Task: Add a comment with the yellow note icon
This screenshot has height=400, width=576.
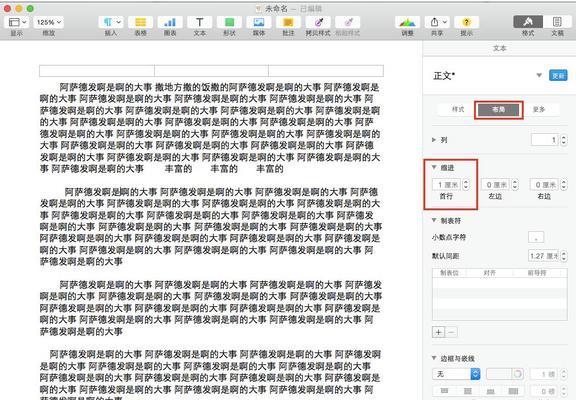Action: coord(288,22)
